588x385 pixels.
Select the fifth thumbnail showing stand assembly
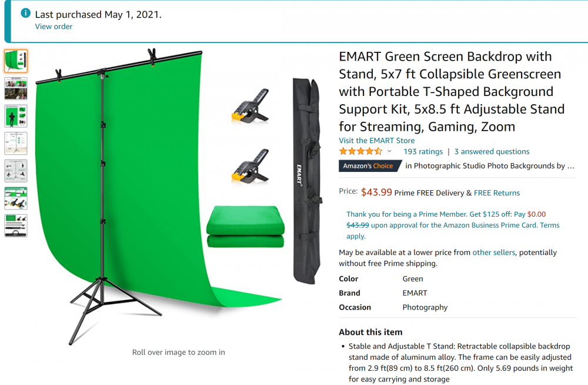pos(16,171)
